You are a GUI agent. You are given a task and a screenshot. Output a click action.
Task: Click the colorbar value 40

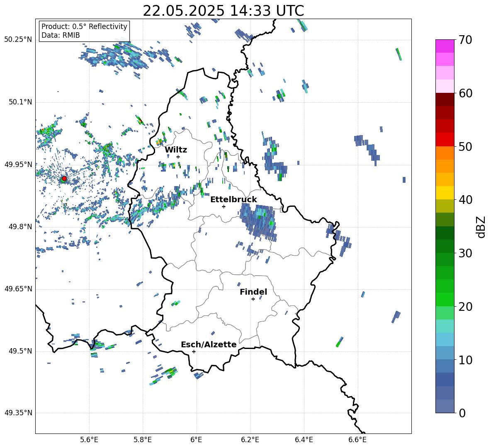(465, 200)
